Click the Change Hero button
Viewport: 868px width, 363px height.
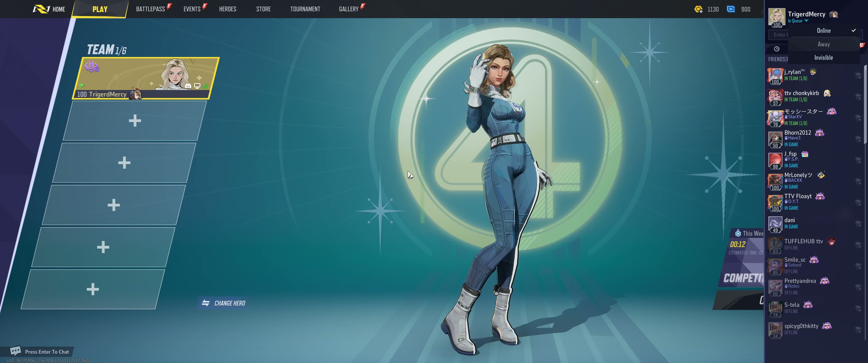click(x=229, y=303)
